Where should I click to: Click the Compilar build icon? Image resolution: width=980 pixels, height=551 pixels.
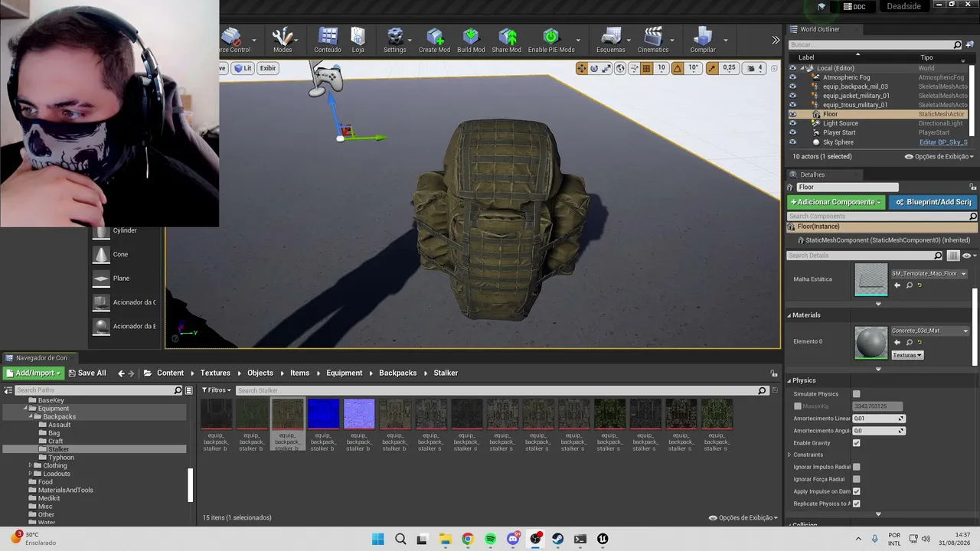(x=703, y=40)
